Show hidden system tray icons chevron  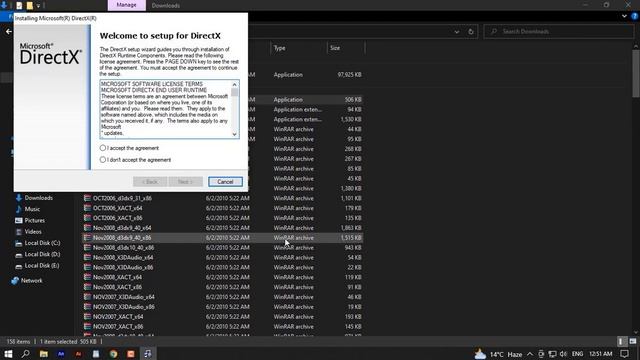tap(529, 354)
